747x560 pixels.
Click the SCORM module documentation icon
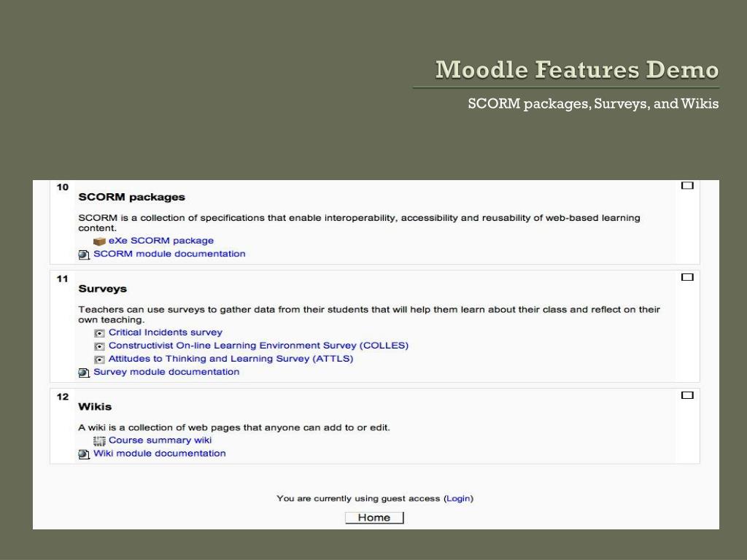click(84, 254)
